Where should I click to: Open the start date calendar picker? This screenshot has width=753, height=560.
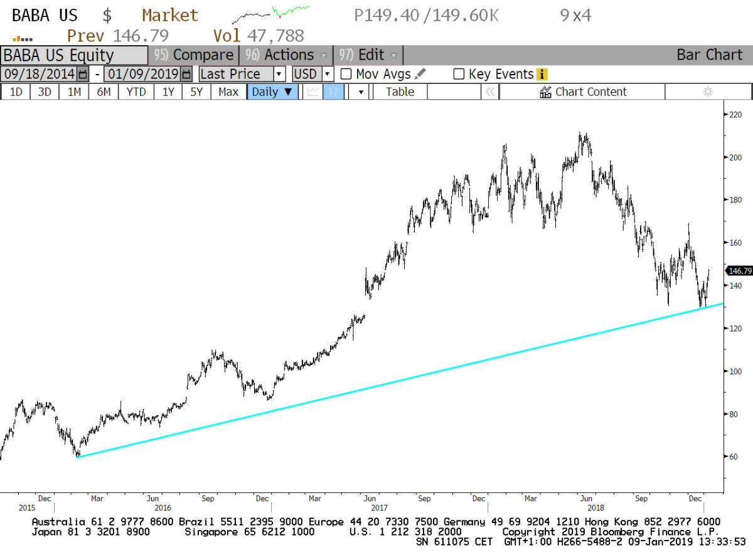[83, 74]
